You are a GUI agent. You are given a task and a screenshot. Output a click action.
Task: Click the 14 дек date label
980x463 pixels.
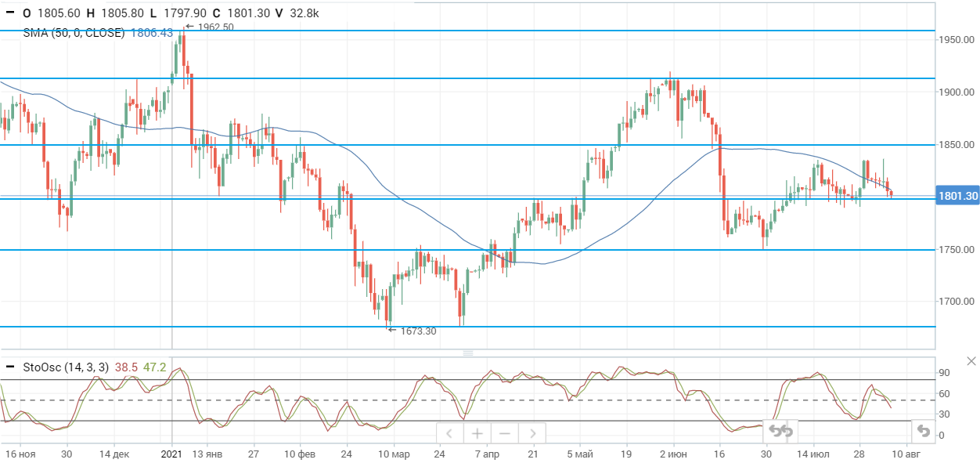(114, 454)
